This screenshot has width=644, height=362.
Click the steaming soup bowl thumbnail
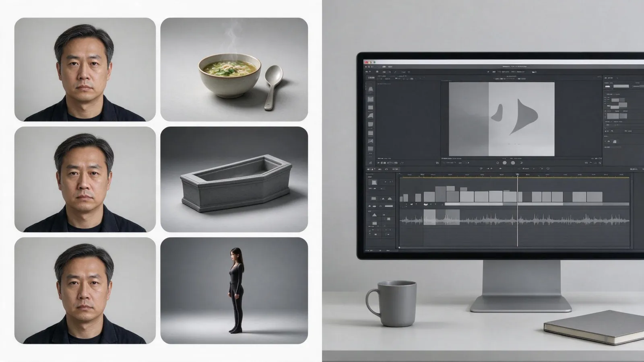pos(234,69)
